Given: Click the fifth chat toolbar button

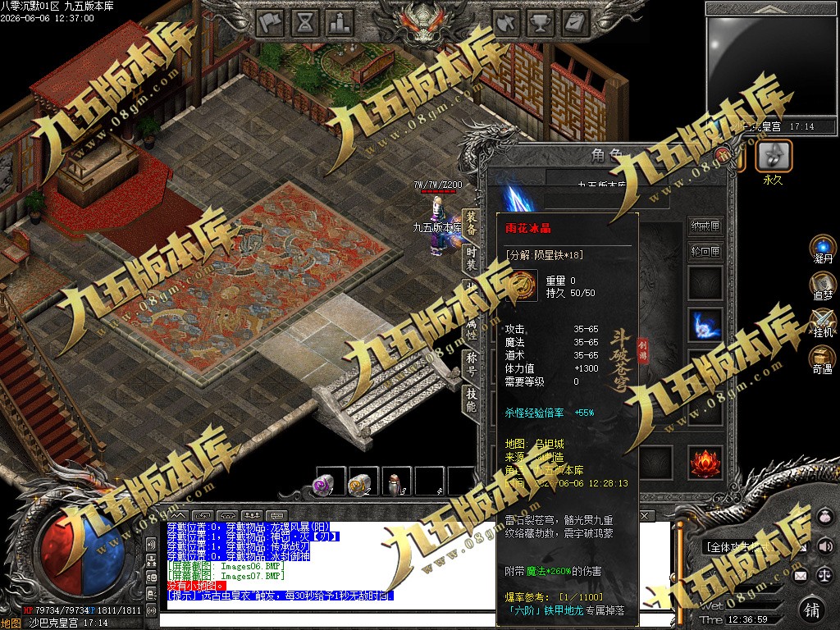Looking at the screenshot, I should [276, 515].
